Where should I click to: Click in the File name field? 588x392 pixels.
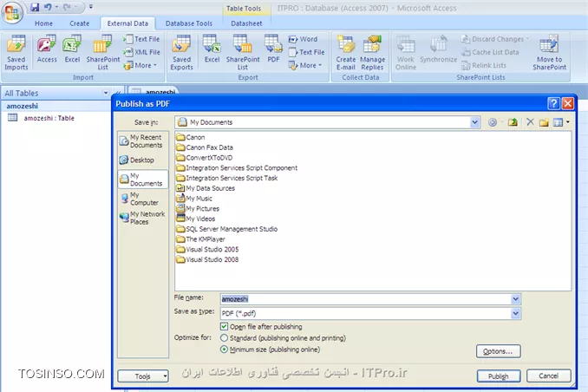coord(366,299)
